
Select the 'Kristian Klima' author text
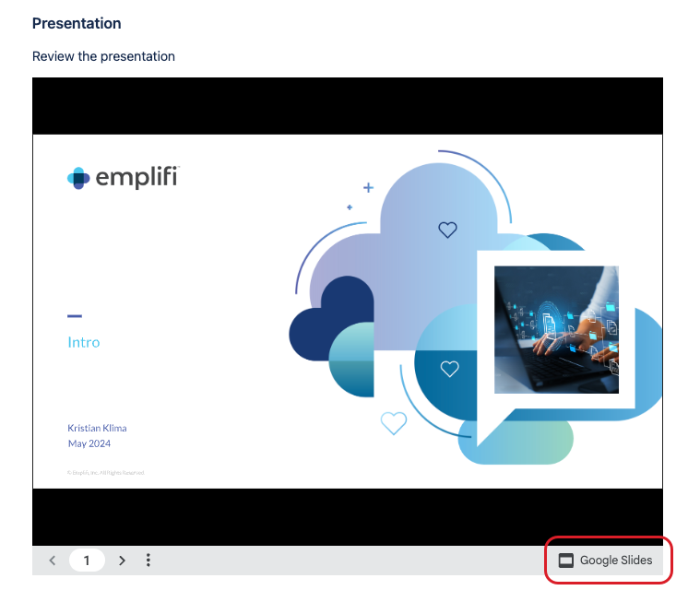[x=97, y=428]
